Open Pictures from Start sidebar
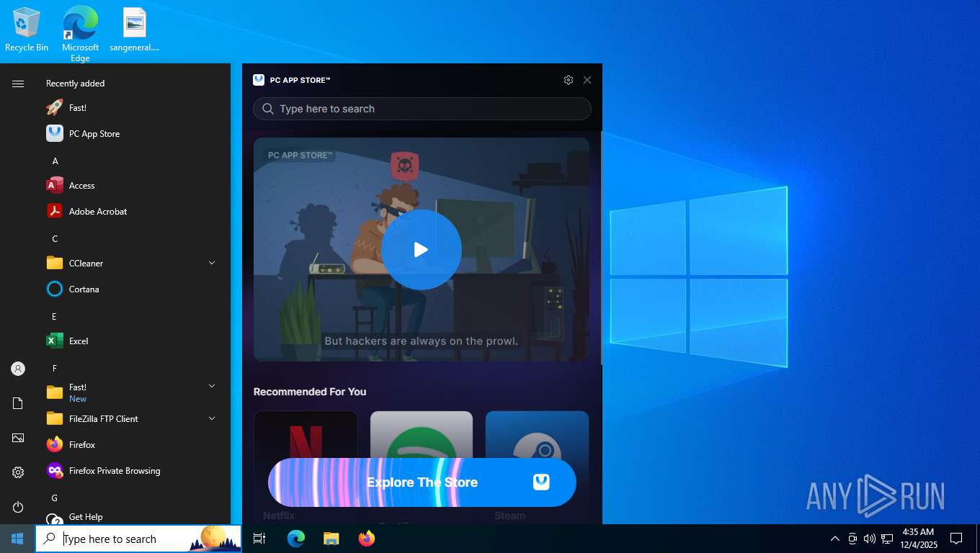The image size is (980, 553). pyautogui.click(x=18, y=438)
